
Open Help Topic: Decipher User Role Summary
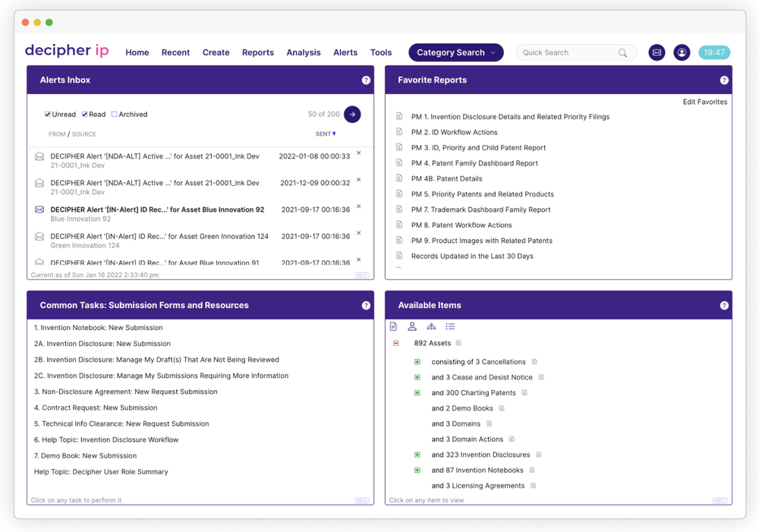coord(101,471)
